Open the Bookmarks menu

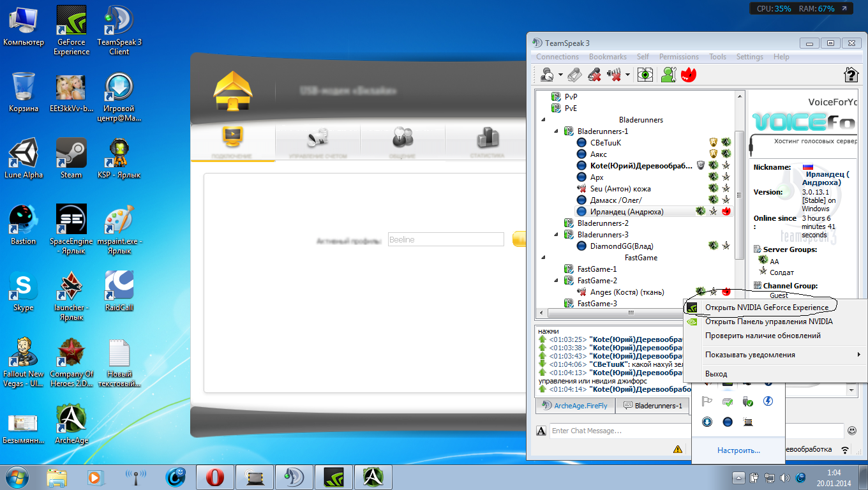[608, 57]
